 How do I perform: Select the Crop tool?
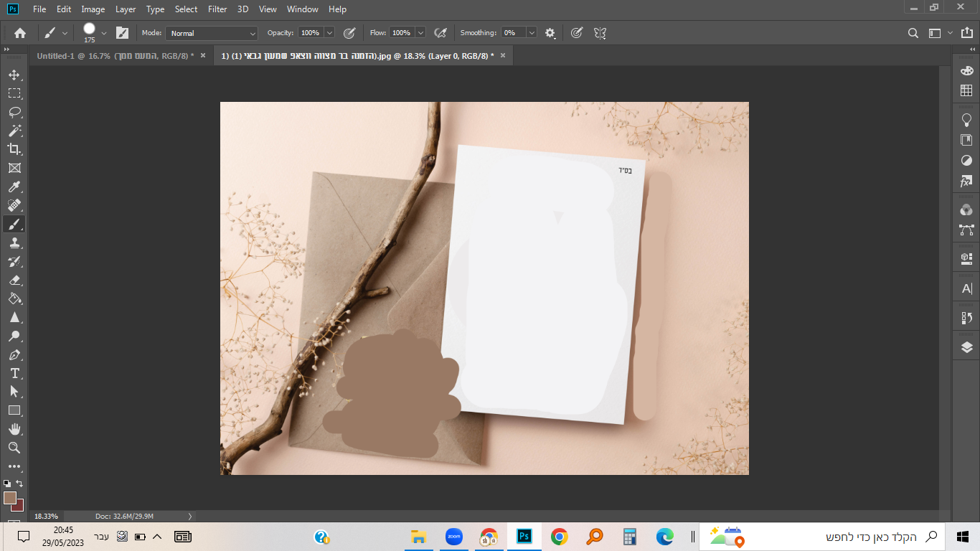(14, 149)
